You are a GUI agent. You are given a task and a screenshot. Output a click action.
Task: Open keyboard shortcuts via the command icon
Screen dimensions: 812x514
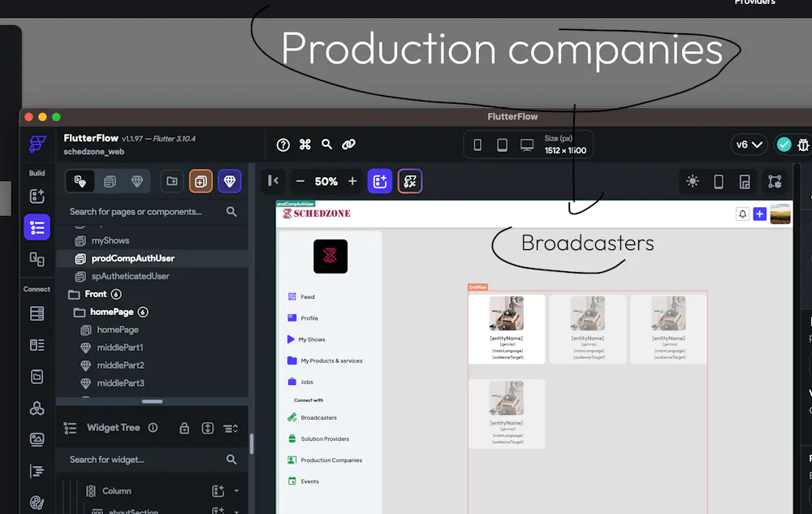coord(304,144)
